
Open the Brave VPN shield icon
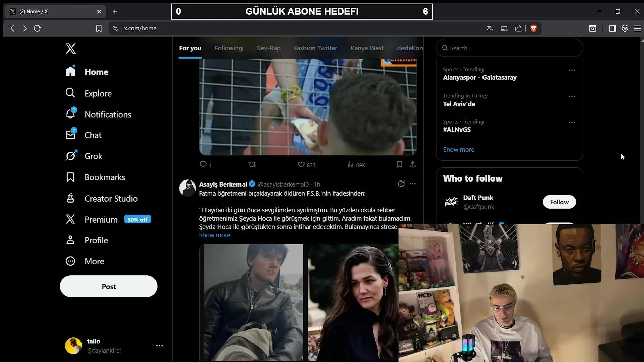625,28
